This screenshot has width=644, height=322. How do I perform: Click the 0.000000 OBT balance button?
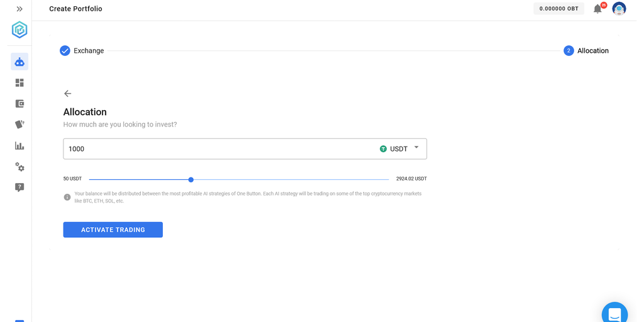click(x=558, y=9)
